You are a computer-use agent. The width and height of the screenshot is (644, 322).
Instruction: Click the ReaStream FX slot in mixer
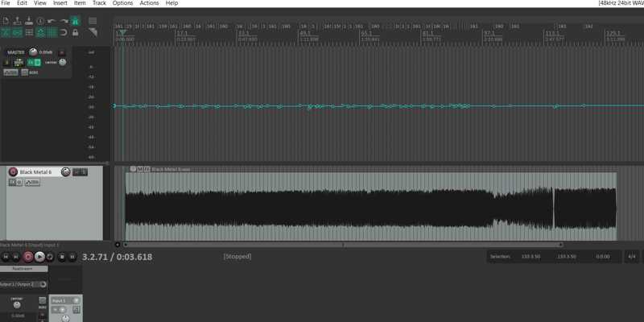coord(23,269)
